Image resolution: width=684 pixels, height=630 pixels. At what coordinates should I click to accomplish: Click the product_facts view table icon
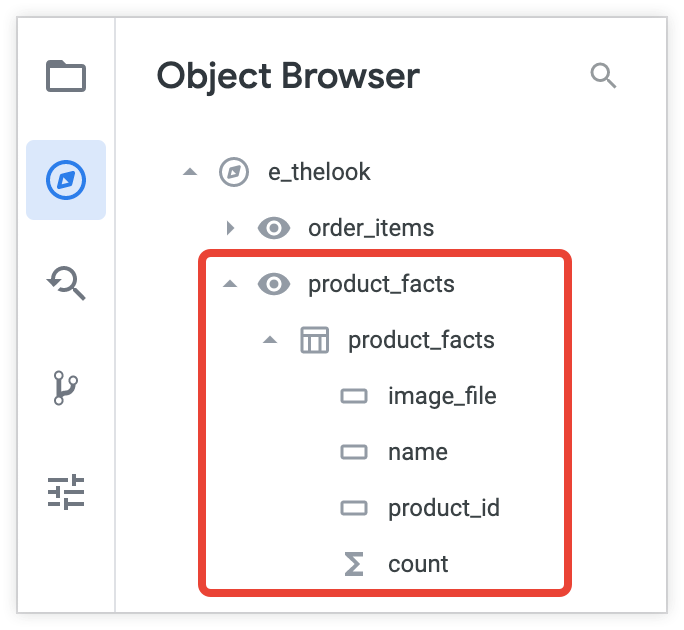point(314,340)
